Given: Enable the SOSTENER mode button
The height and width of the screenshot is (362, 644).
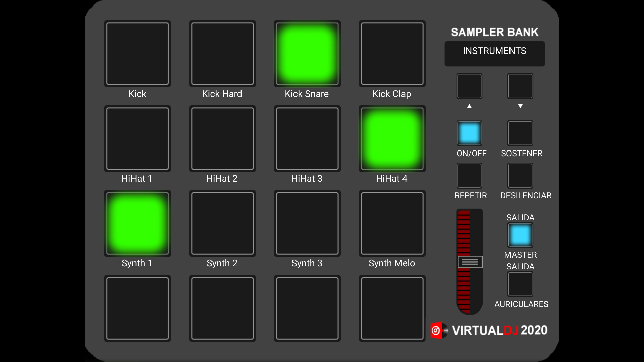Looking at the screenshot, I should point(520,133).
